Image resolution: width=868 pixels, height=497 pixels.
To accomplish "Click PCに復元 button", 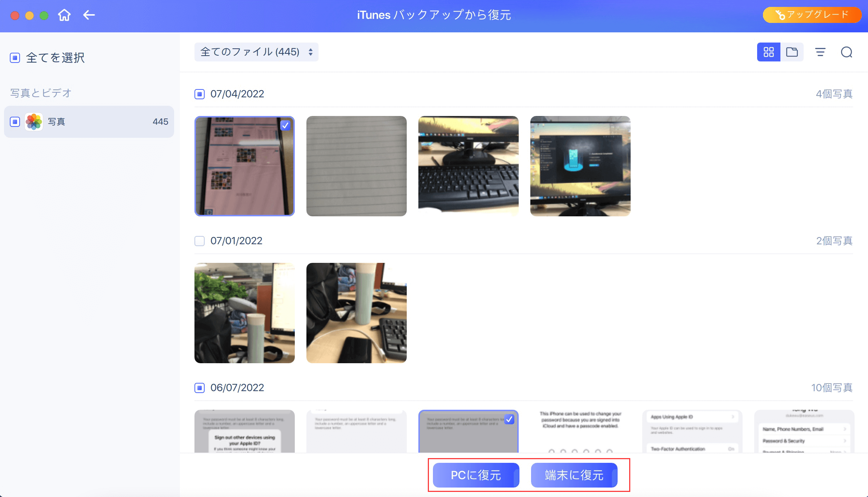I will tap(476, 475).
